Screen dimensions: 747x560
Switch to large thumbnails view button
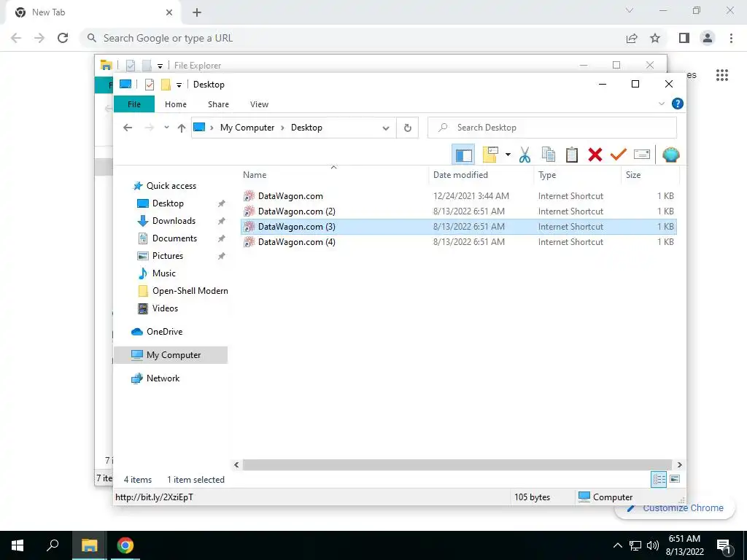click(675, 479)
